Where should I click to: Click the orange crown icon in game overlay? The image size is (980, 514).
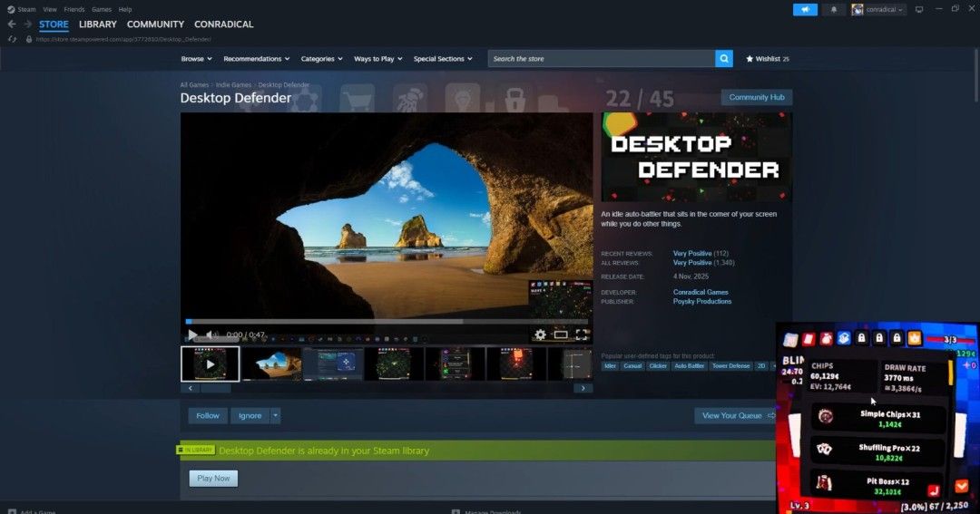[x=915, y=338]
